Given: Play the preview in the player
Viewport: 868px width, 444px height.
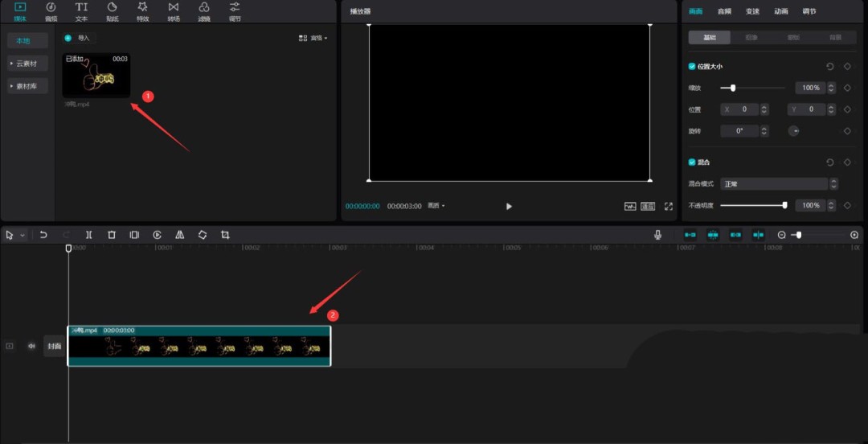Looking at the screenshot, I should 509,206.
